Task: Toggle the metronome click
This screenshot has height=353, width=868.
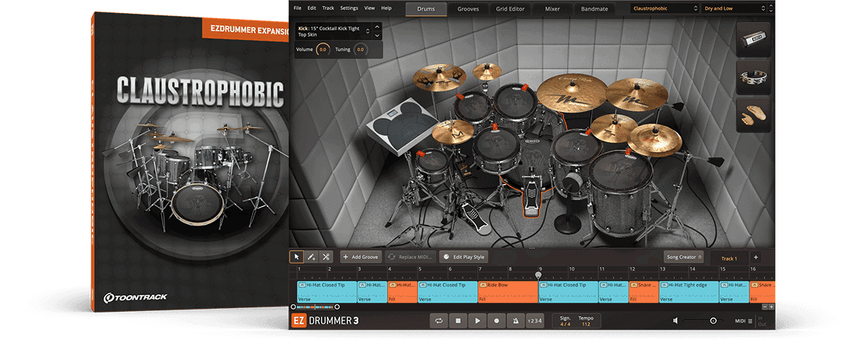Action: pos(515,320)
